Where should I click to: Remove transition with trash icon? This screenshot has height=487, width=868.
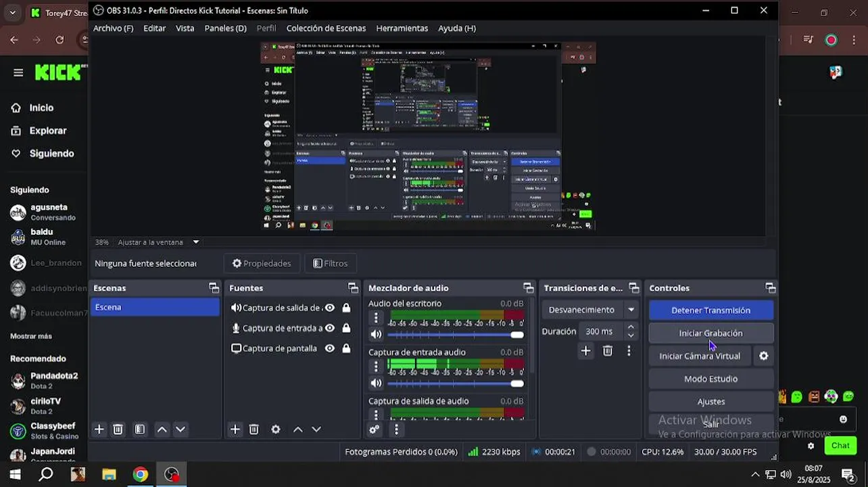[608, 350]
